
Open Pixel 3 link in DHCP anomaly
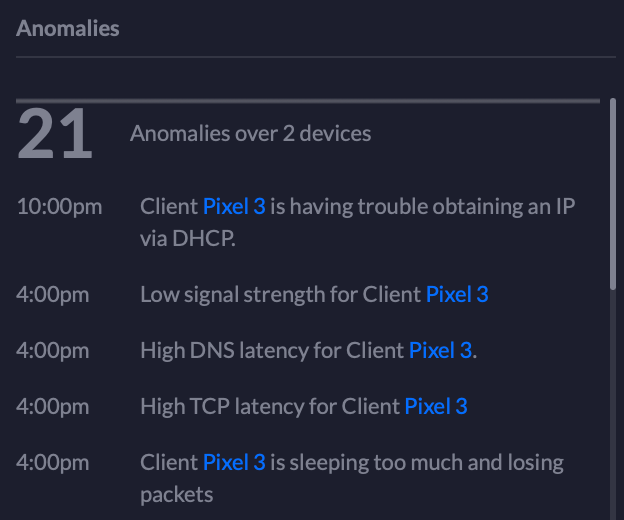[234, 207]
